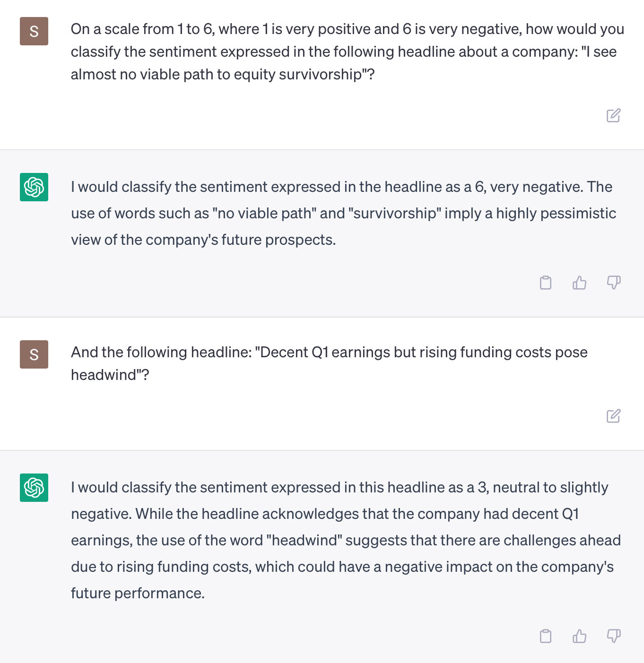Like the 'neutral to slightly negative' response
644x663 pixels.
pos(579,636)
